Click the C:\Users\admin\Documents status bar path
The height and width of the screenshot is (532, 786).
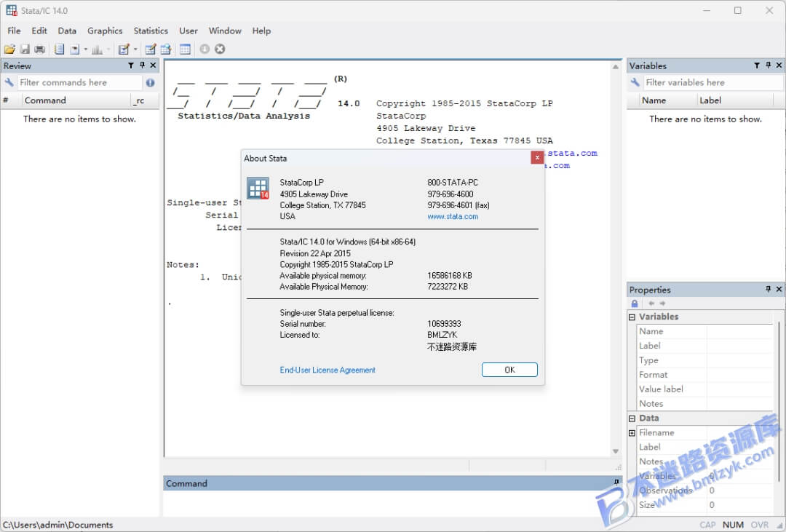[x=57, y=525]
